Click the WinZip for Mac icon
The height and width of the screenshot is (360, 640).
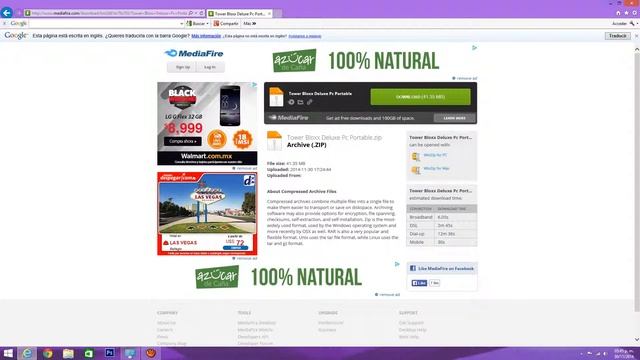pos(415,170)
